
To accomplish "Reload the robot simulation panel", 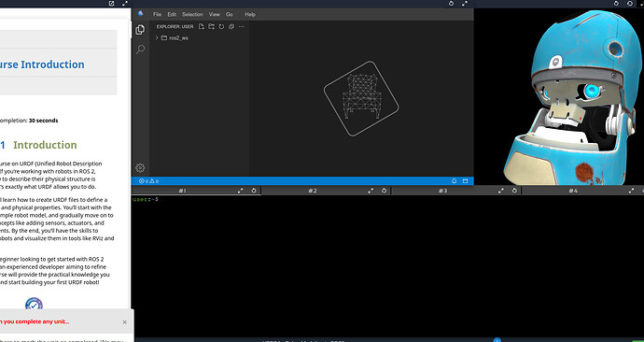I will coord(616,4).
